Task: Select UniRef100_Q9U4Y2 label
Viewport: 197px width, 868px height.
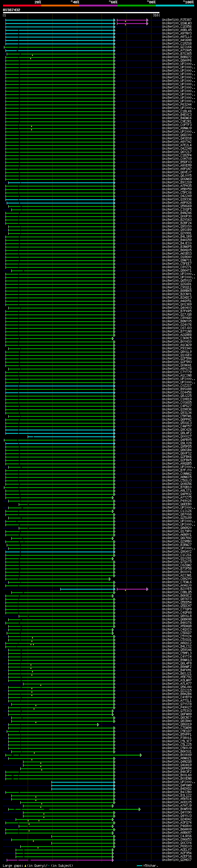Action: 176,551
